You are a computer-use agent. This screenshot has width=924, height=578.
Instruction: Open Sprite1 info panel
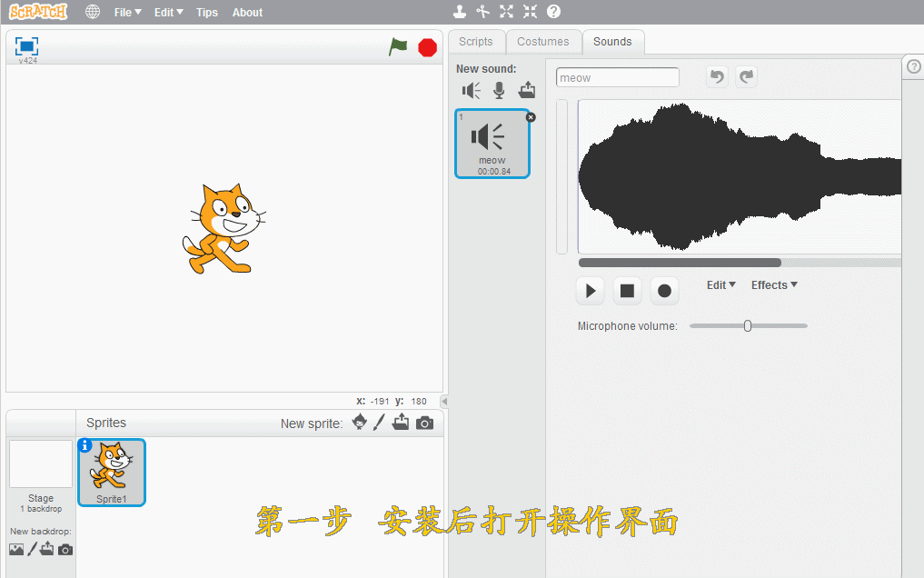point(85,445)
